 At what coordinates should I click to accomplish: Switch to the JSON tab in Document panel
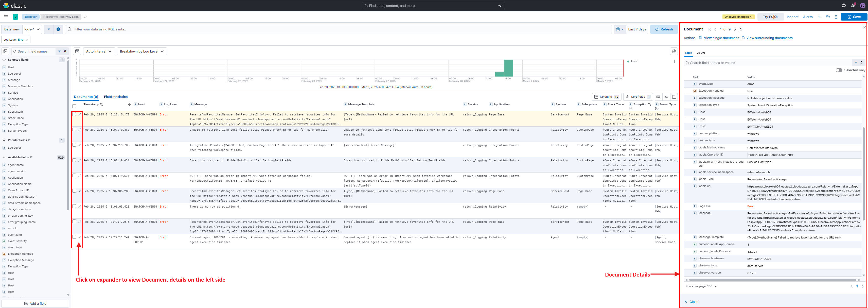click(x=701, y=53)
